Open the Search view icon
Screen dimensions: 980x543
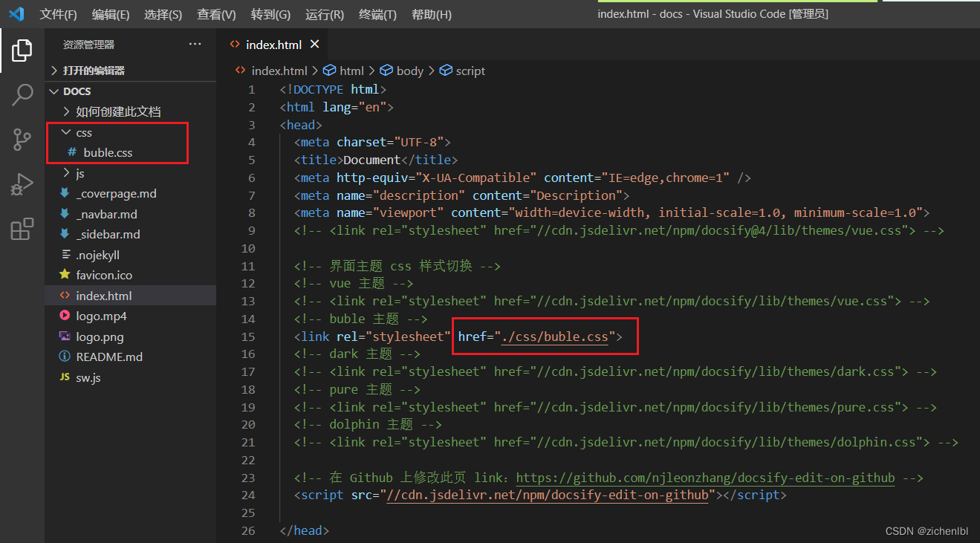coord(22,95)
